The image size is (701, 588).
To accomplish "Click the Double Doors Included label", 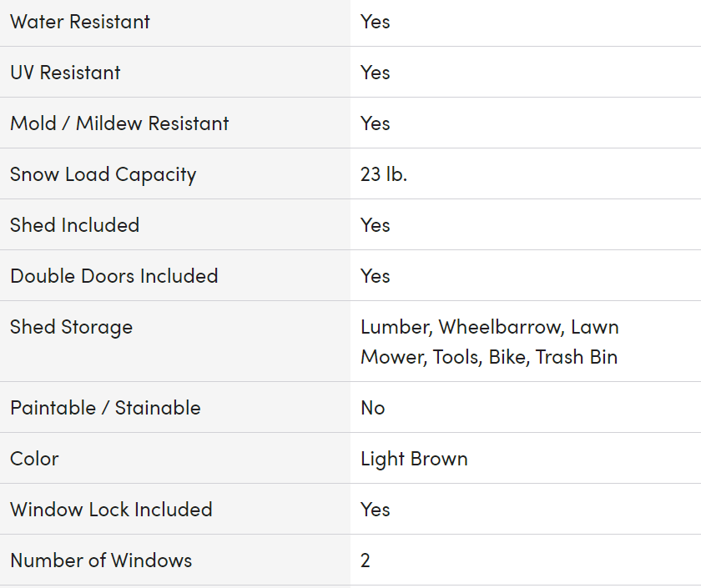I will (x=114, y=276).
